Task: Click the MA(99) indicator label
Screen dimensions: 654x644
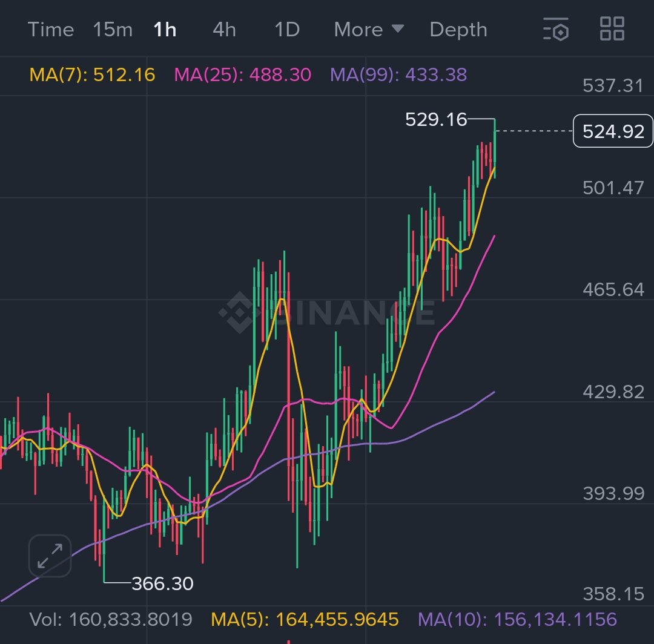Action: tap(398, 75)
